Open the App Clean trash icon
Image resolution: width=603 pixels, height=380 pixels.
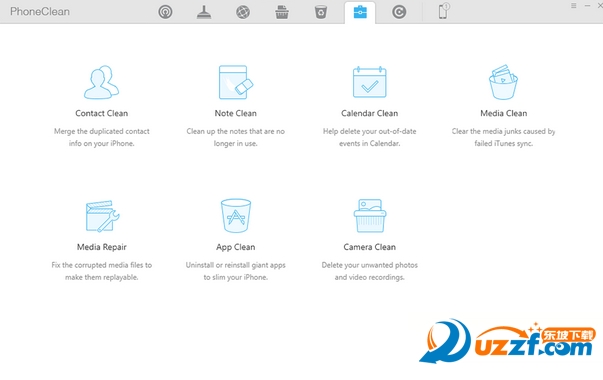(x=236, y=216)
